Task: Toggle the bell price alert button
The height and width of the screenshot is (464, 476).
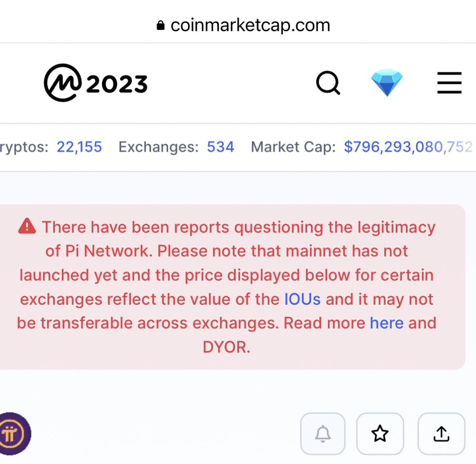Action: 323,434
